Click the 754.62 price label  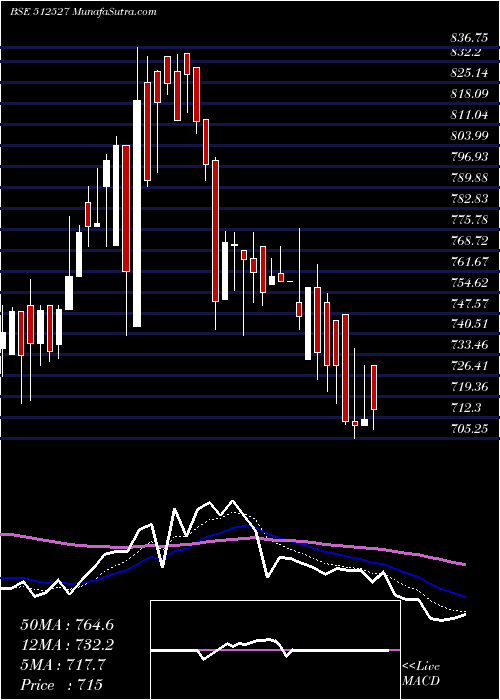[471, 283]
